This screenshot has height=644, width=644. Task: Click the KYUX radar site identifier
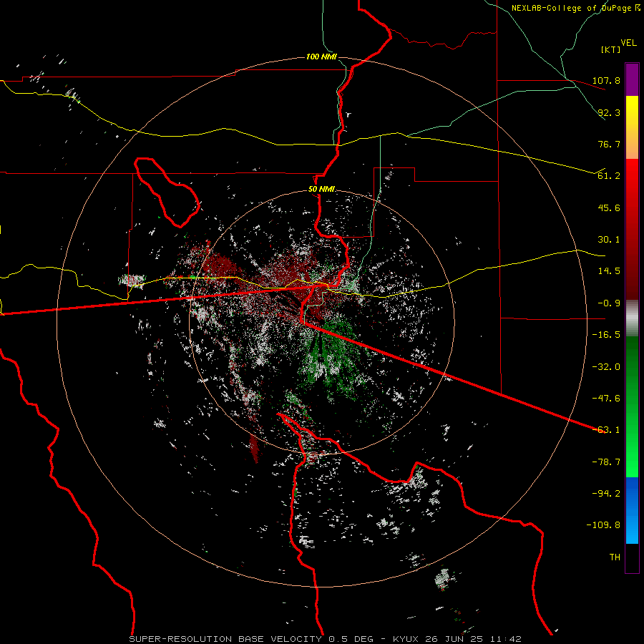tap(406, 639)
